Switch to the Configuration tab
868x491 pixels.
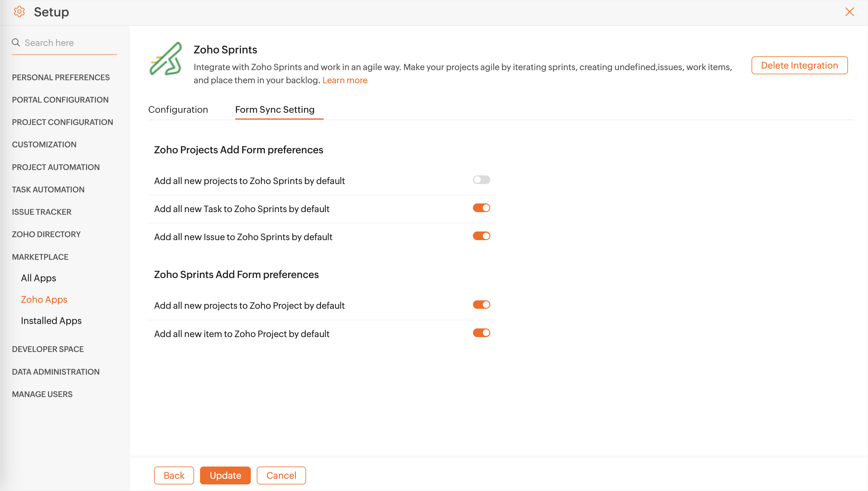[178, 109]
